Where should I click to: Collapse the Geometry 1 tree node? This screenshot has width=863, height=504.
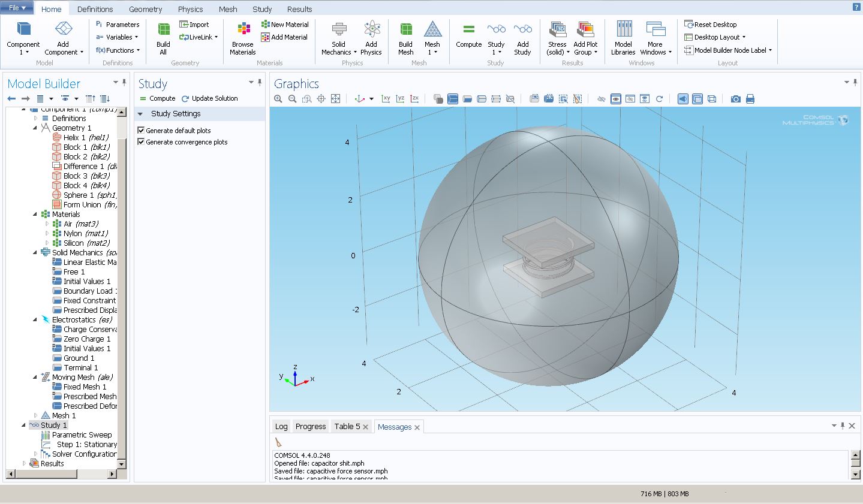[x=35, y=128]
